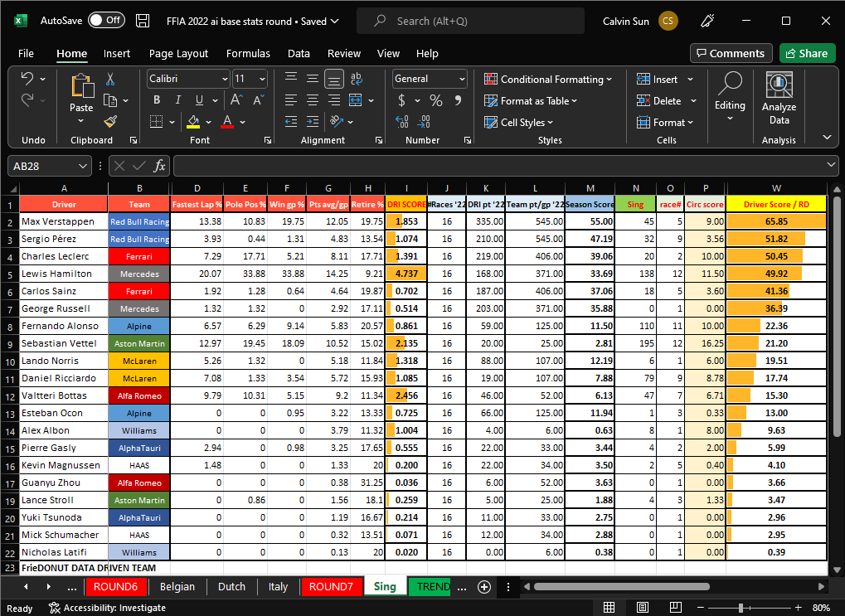Screen dimensions: 845x616
Task: Collapse the ribbon chevron
Action: click(x=828, y=138)
